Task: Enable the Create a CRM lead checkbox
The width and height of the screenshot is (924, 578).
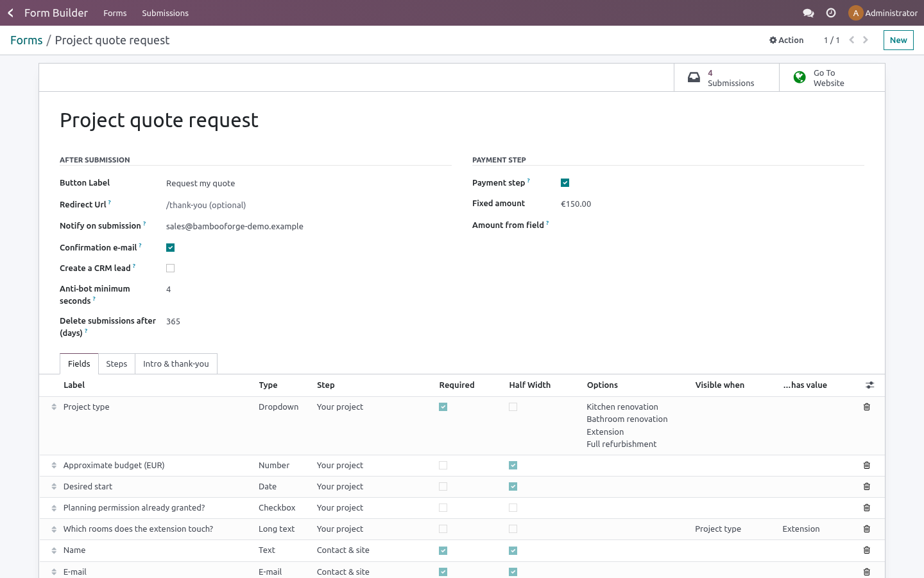Action: [170, 268]
